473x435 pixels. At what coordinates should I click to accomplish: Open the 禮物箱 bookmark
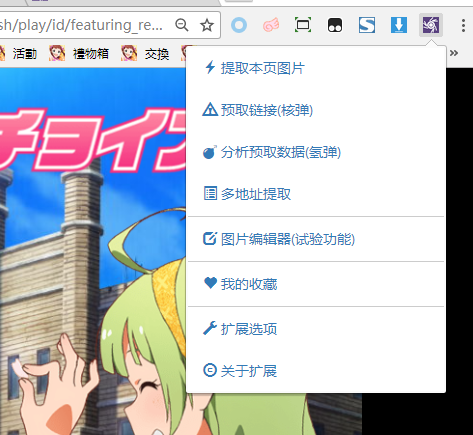click(79, 53)
